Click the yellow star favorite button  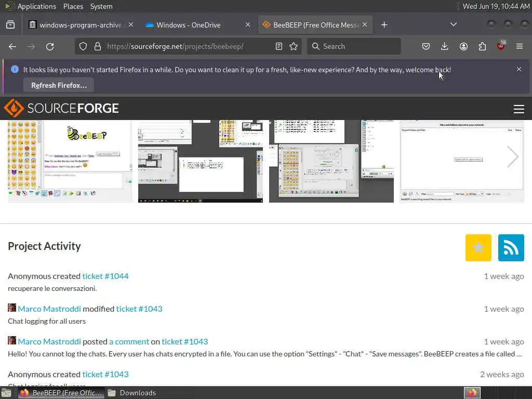[x=478, y=248]
